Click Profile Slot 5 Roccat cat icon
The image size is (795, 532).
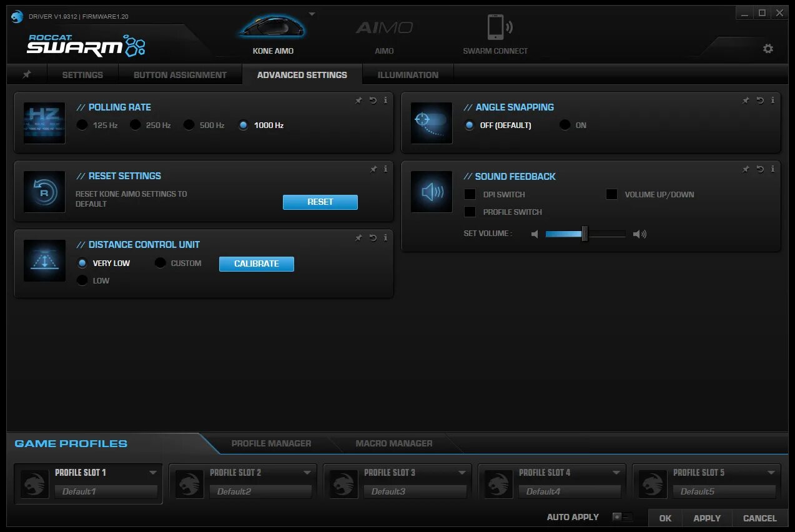pos(653,483)
